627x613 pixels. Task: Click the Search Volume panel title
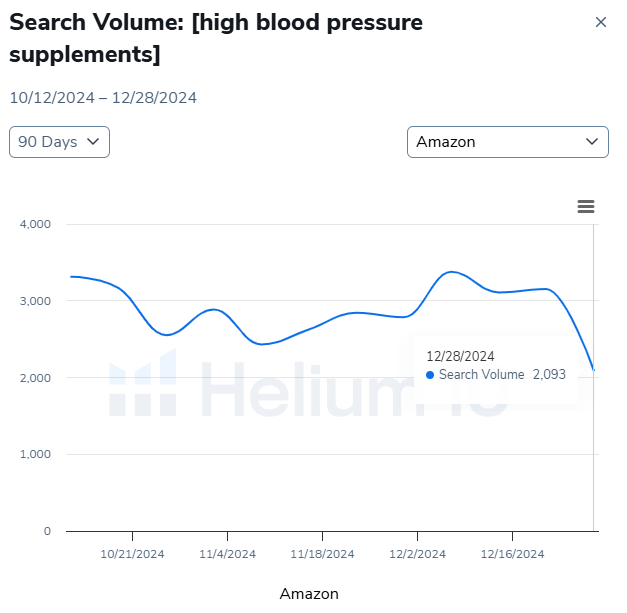click(x=216, y=38)
